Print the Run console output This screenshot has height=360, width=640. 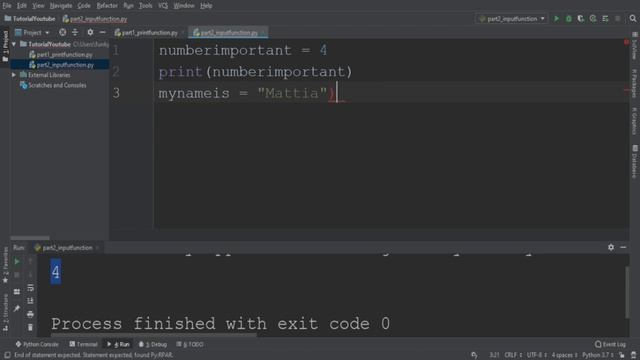click(30, 314)
